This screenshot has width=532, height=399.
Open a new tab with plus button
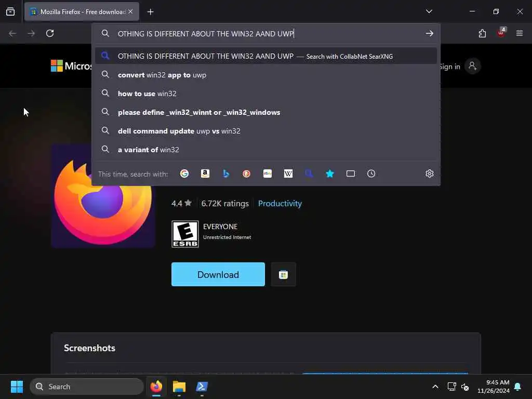pos(150,12)
